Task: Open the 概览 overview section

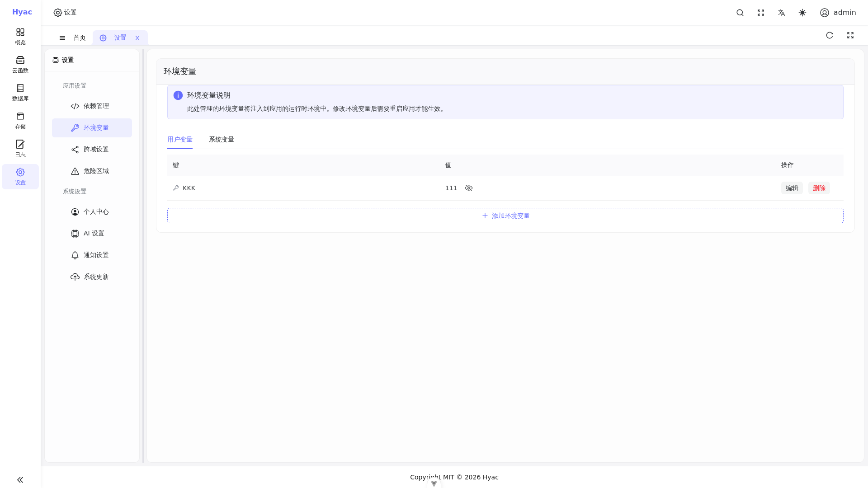Action: pyautogui.click(x=20, y=37)
